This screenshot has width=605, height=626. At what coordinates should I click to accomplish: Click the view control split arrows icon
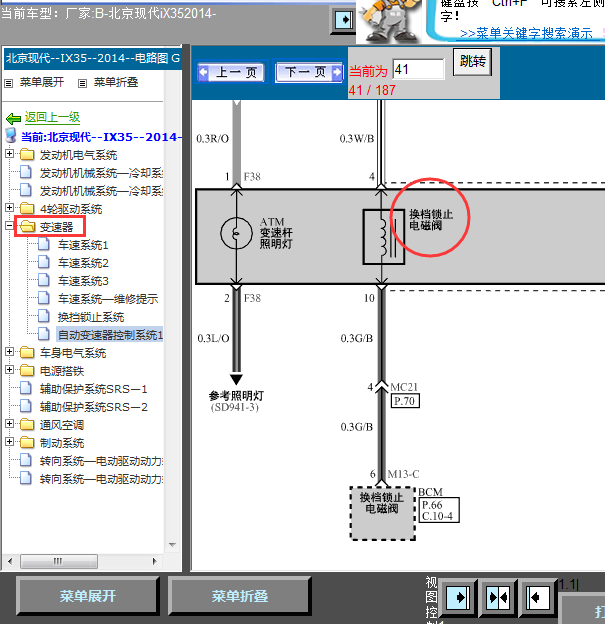point(498,598)
